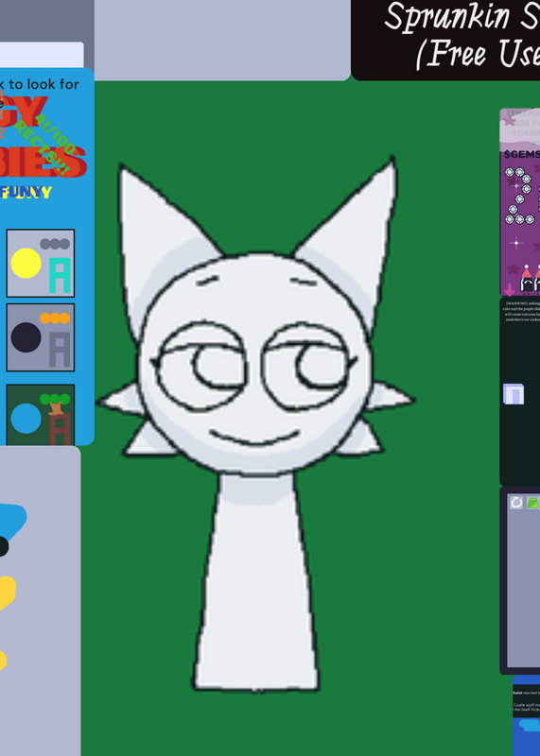The image size is (540, 756).
Task: Click the black dot in the lower-left panel
Action: tap(3, 546)
